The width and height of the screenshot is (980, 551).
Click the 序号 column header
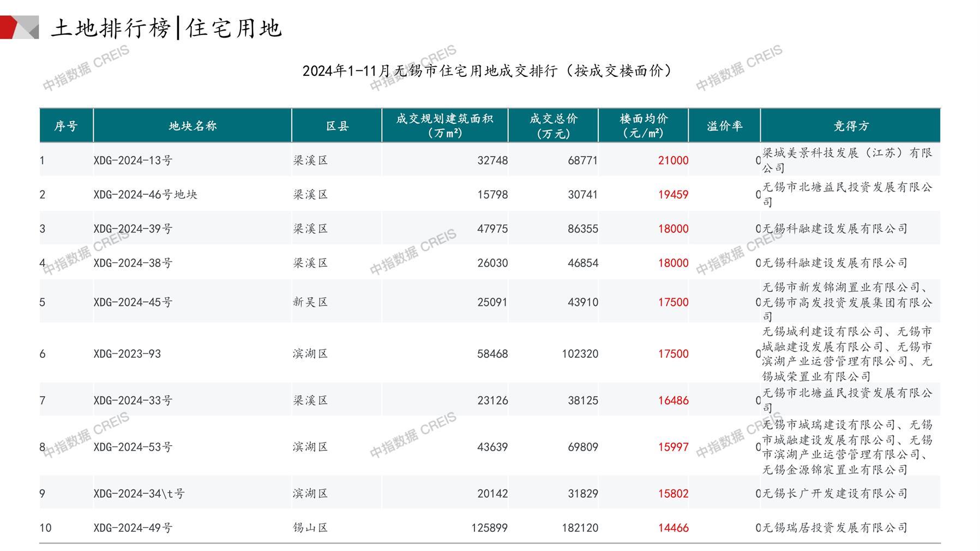tap(66, 126)
